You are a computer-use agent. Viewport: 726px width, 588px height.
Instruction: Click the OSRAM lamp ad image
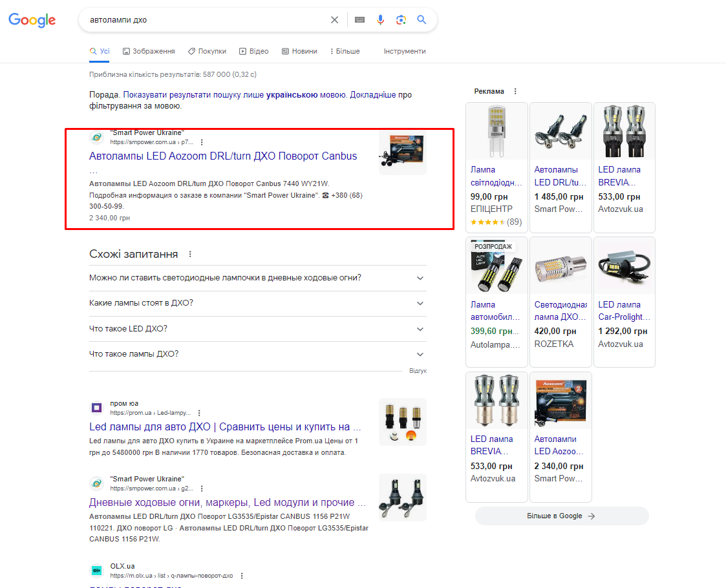[x=496, y=131]
